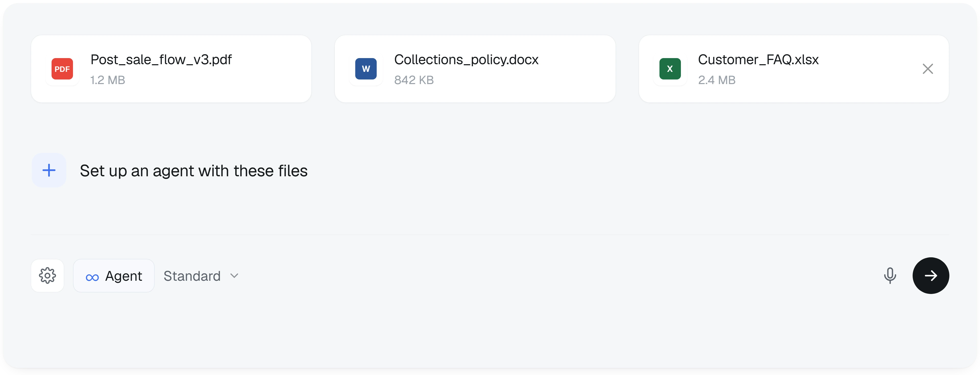
Task: Click the 2.4 MB file size label
Action: pyautogui.click(x=716, y=80)
